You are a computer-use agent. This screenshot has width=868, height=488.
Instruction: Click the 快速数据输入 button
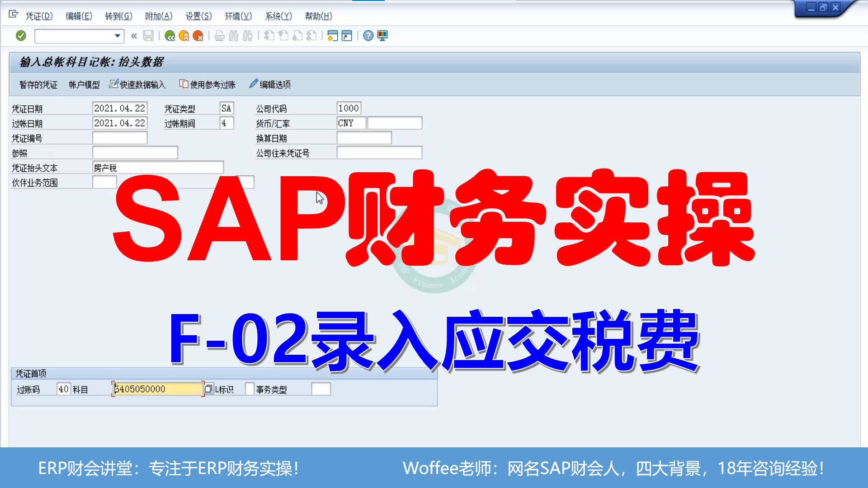[137, 85]
